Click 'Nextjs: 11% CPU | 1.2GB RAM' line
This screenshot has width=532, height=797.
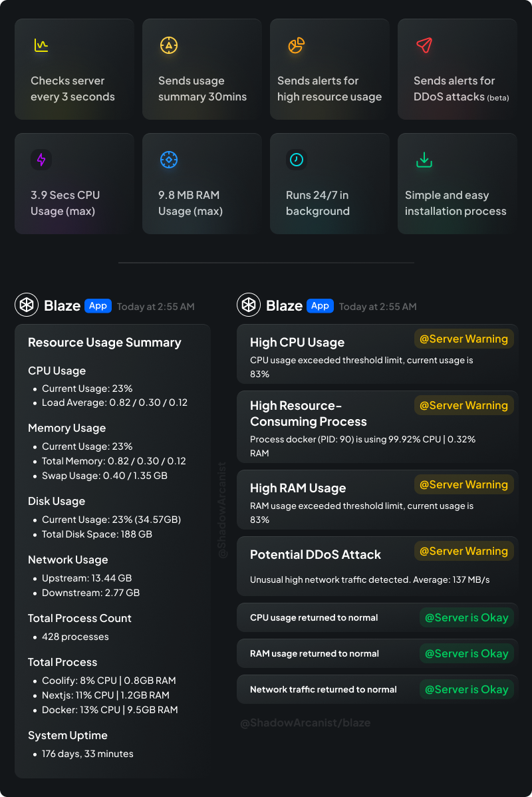tap(106, 695)
